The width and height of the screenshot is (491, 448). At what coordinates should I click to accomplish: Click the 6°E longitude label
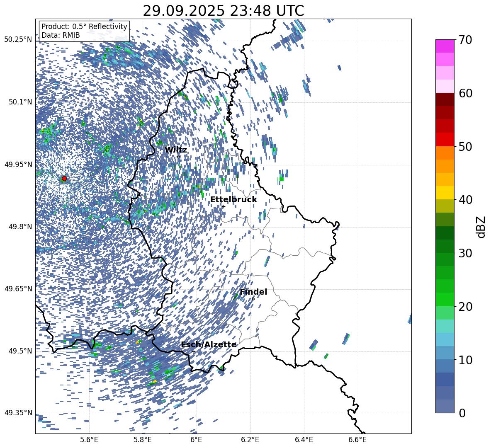(196, 440)
